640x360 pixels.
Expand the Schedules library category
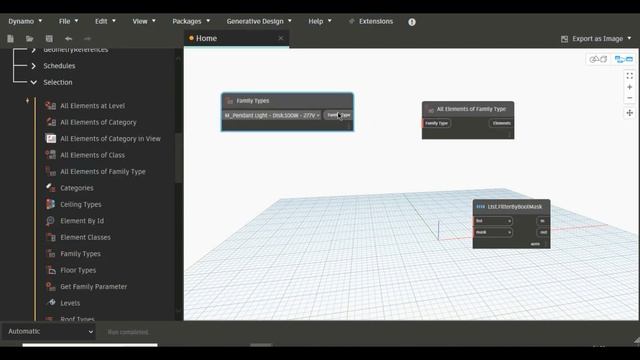33,66
